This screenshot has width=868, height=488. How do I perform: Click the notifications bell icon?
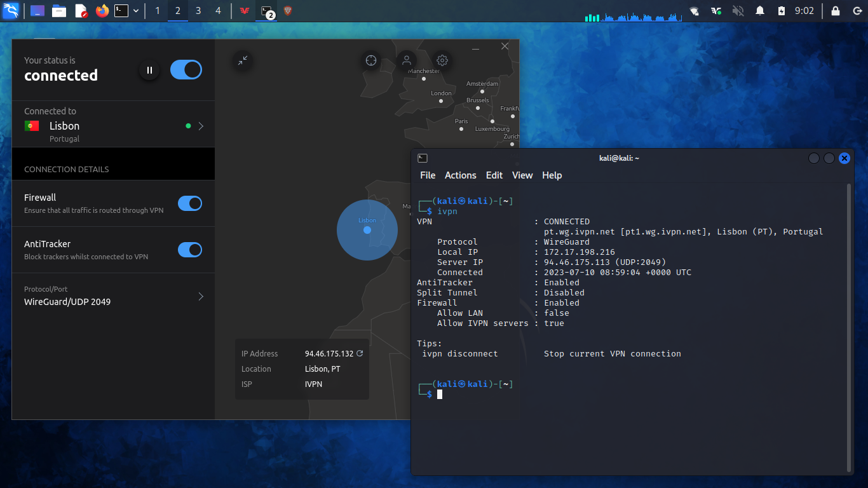click(x=759, y=11)
